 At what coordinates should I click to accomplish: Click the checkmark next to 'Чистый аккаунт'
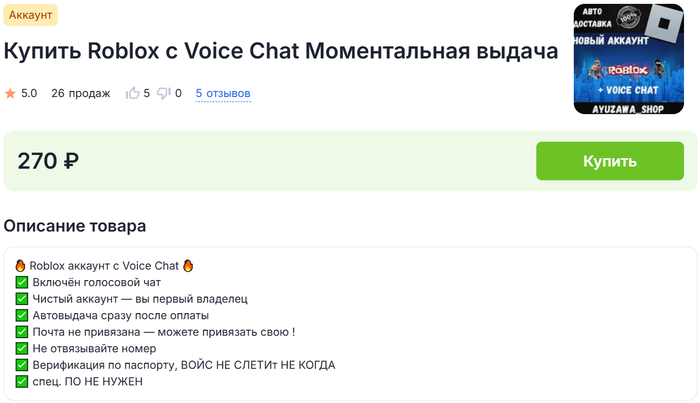(x=22, y=299)
